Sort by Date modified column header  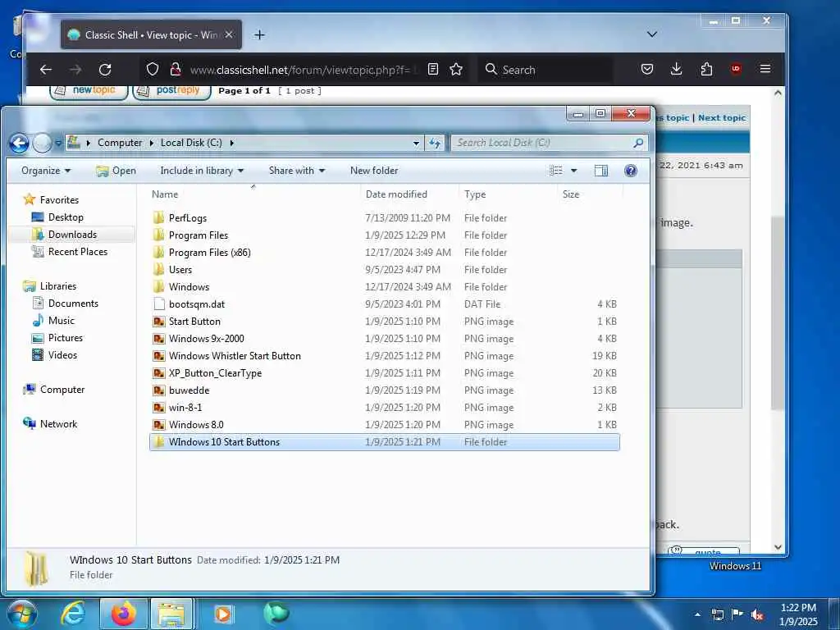(x=410, y=194)
